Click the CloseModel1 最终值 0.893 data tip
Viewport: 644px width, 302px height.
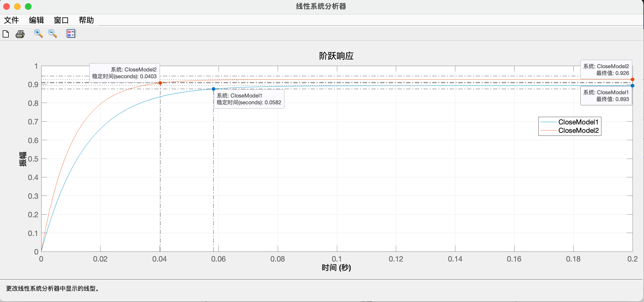point(606,96)
